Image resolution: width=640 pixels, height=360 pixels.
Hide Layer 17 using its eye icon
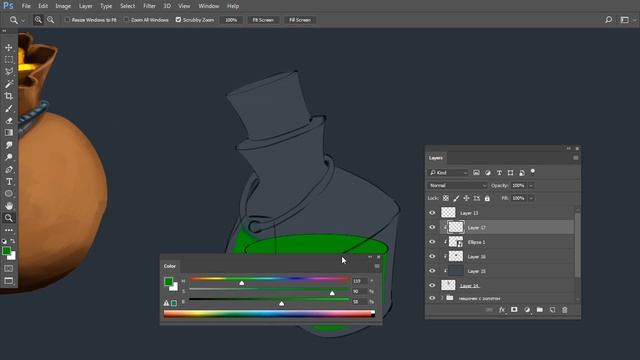click(x=432, y=227)
